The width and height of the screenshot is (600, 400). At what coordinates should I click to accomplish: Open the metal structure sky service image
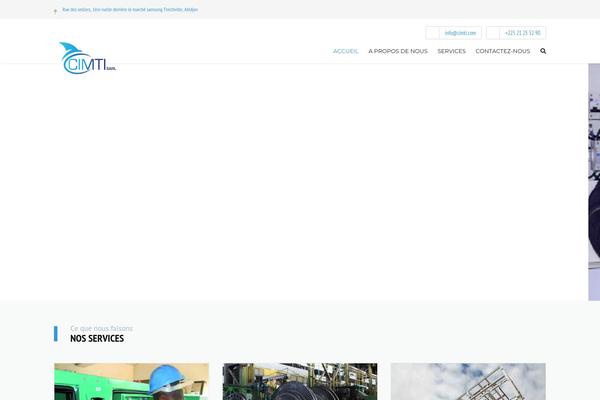(468, 381)
